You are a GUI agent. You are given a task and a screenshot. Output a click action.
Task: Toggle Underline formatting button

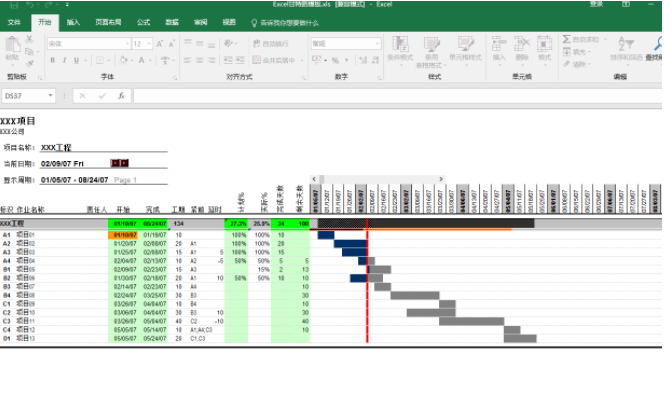[76, 60]
